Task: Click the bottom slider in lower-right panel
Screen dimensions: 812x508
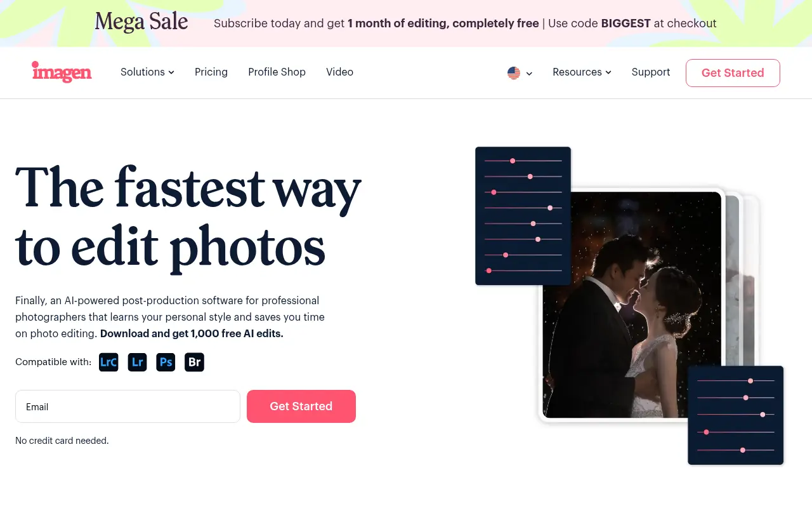Action: click(x=736, y=450)
